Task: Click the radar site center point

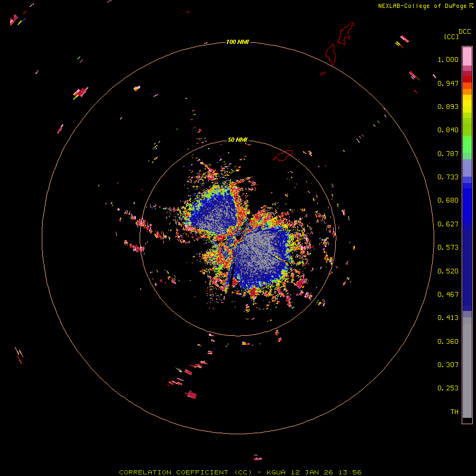Action: tap(239, 238)
